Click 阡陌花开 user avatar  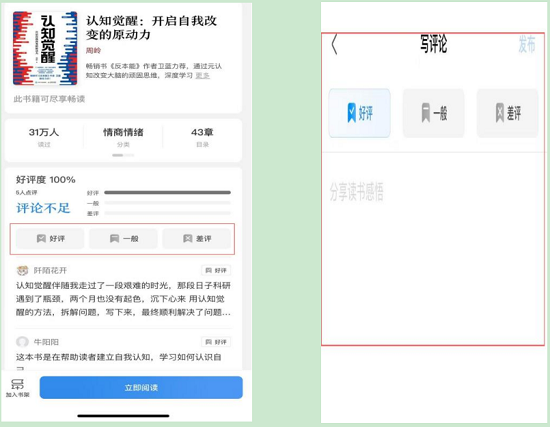tap(22, 271)
